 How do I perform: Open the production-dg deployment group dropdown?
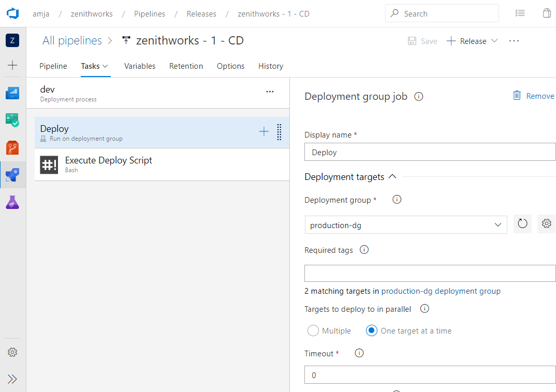pos(498,224)
